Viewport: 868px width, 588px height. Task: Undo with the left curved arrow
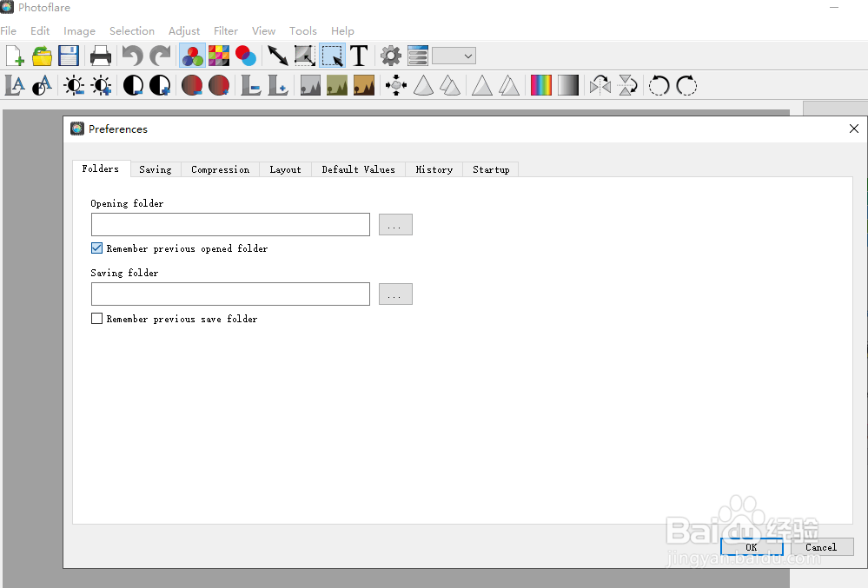[133, 56]
